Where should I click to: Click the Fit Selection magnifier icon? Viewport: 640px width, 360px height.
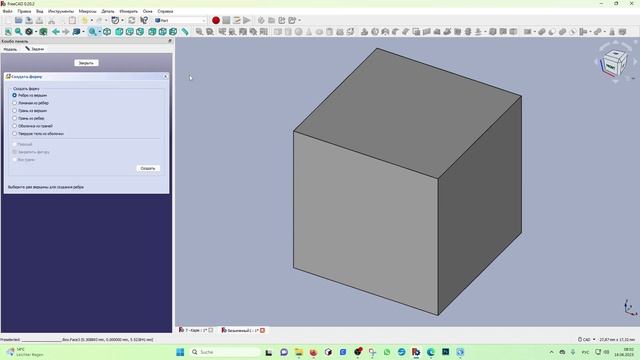tap(18, 31)
